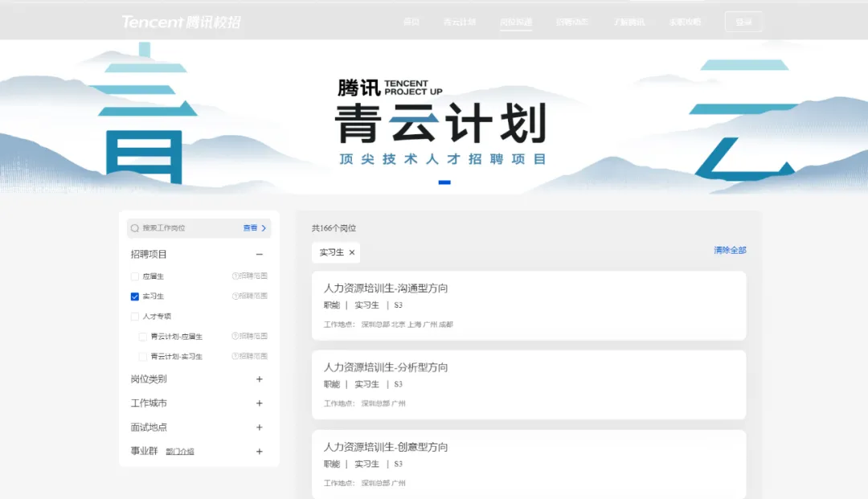
Task: Open 招聘范围 help for 实习生
Action: click(250, 296)
